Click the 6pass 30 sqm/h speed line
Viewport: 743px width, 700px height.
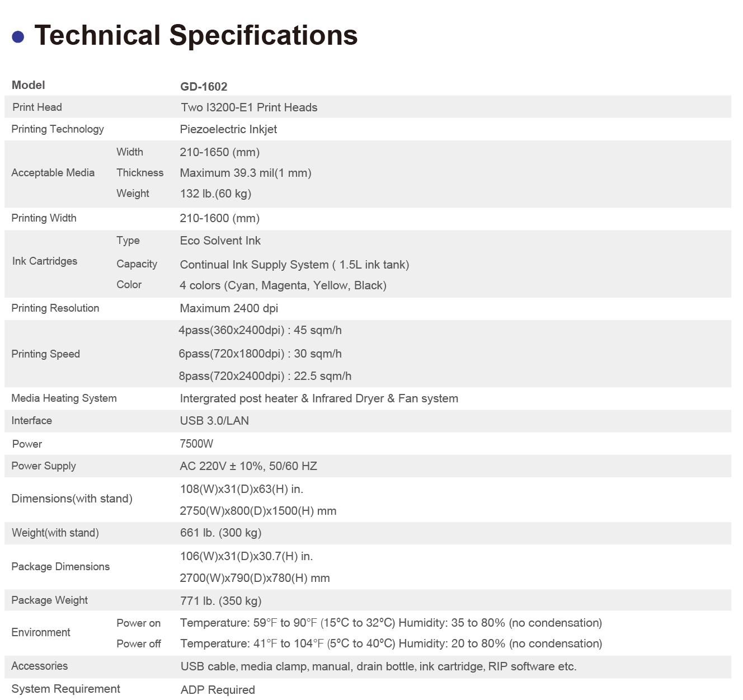[260, 354]
